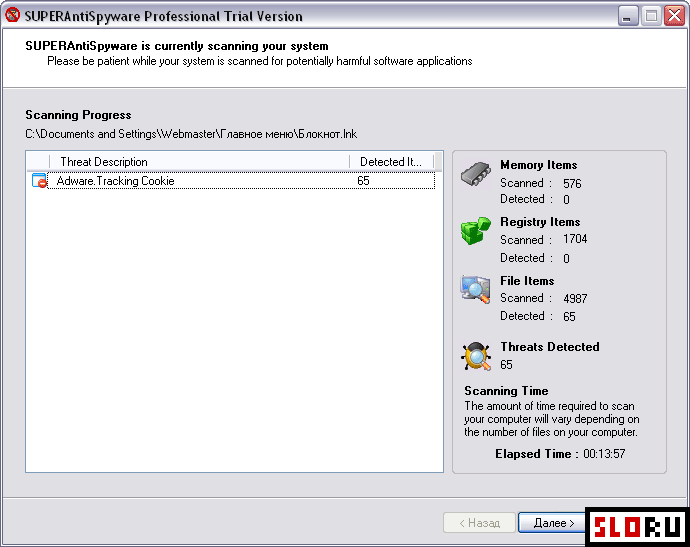690x547 pixels.
Task: Sort by Threat Description column header
Action: pyautogui.click(x=199, y=162)
